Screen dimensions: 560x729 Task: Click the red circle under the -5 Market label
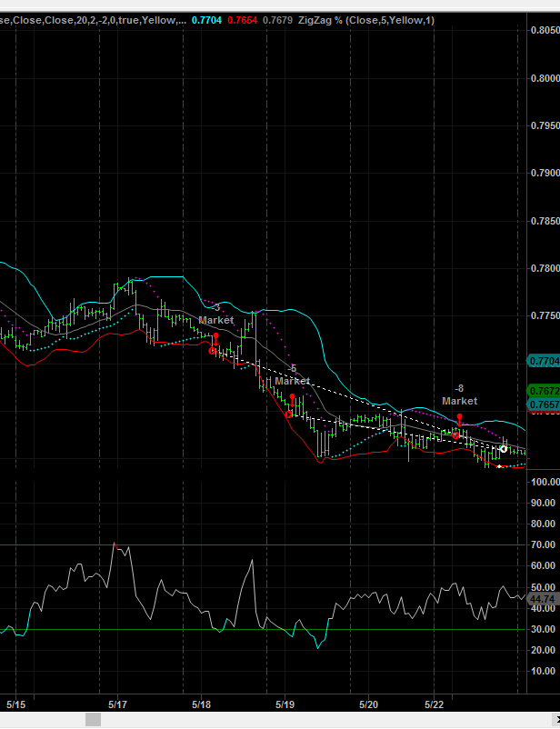point(289,414)
